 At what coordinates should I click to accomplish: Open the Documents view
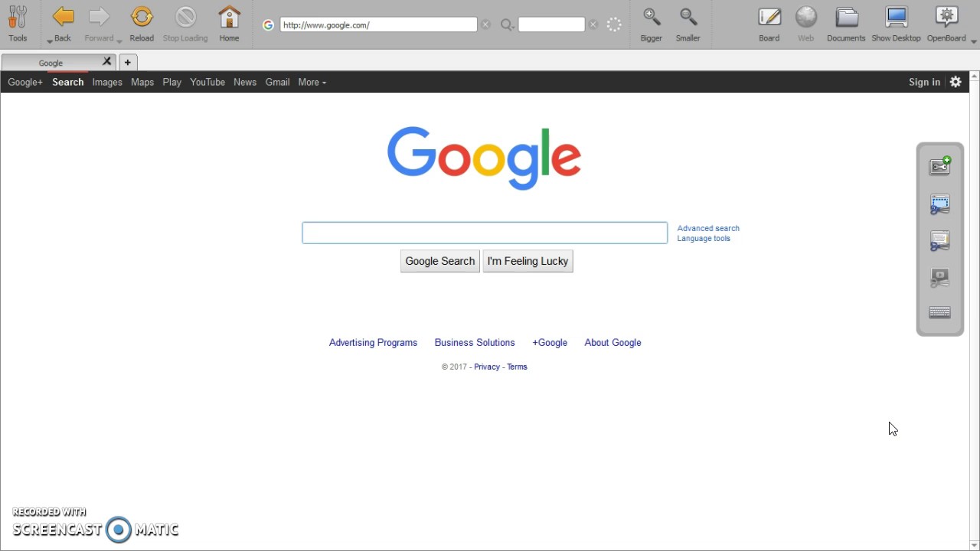847,17
